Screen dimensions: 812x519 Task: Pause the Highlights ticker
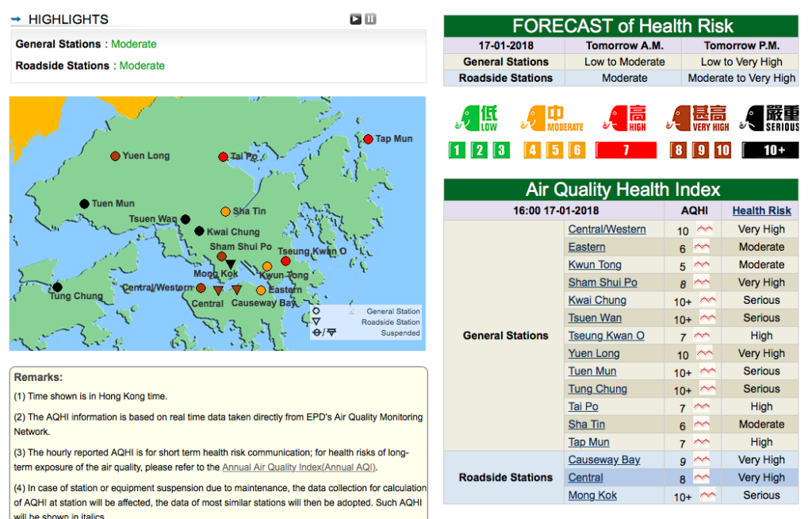(370, 19)
